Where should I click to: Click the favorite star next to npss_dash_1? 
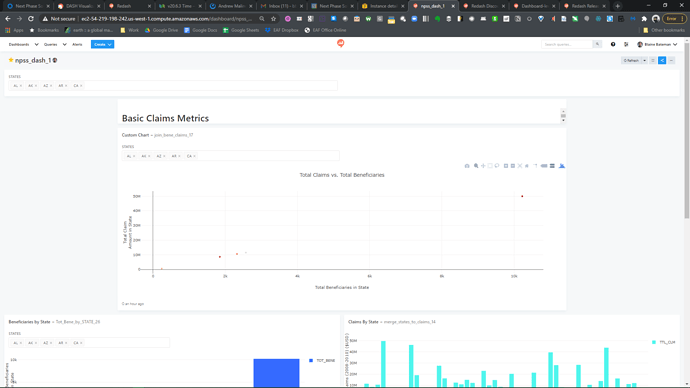11,60
